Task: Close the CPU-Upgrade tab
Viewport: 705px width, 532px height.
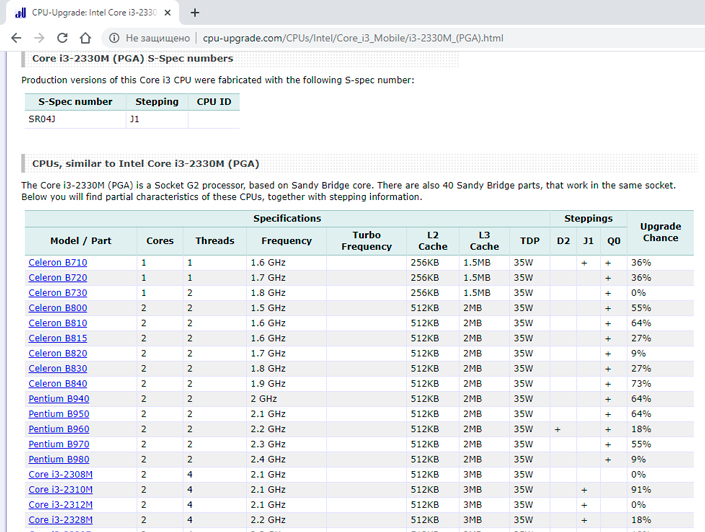Action: coord(167,13)
